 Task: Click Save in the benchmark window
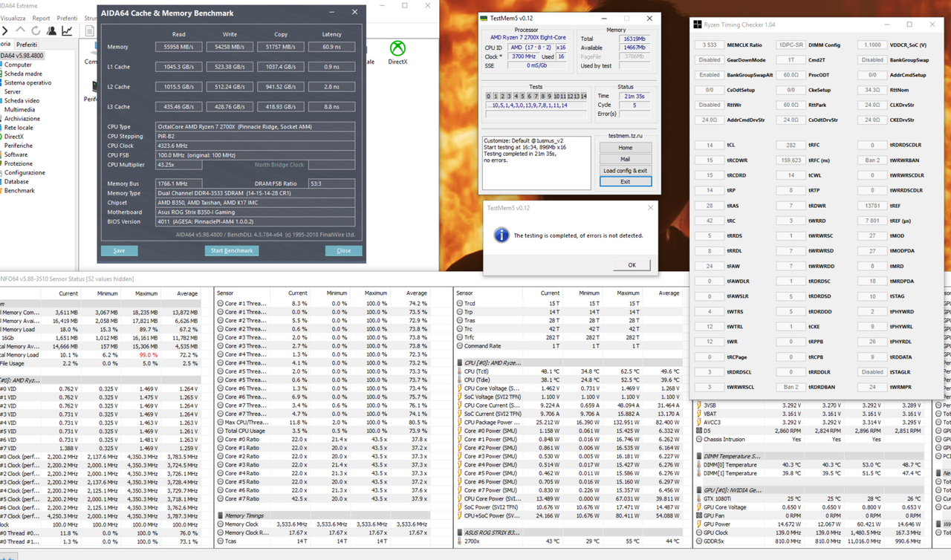(119, 250)
